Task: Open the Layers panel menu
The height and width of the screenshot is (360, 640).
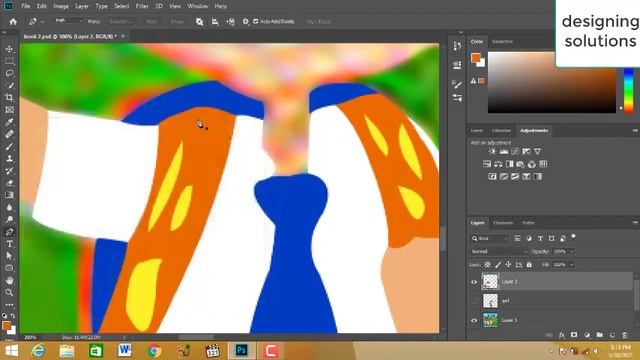Action: (x=635, y=222)
